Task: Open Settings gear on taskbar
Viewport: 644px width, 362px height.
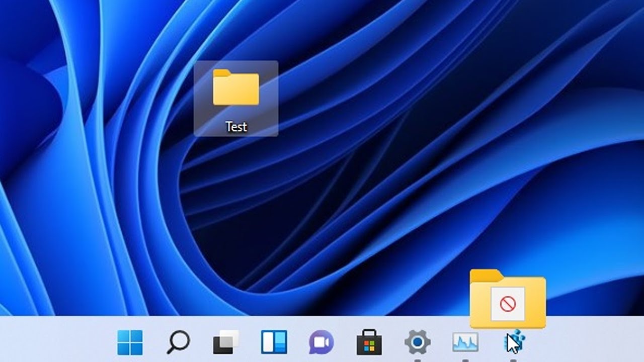Action: pyautogui.click(x=417, y=342)
